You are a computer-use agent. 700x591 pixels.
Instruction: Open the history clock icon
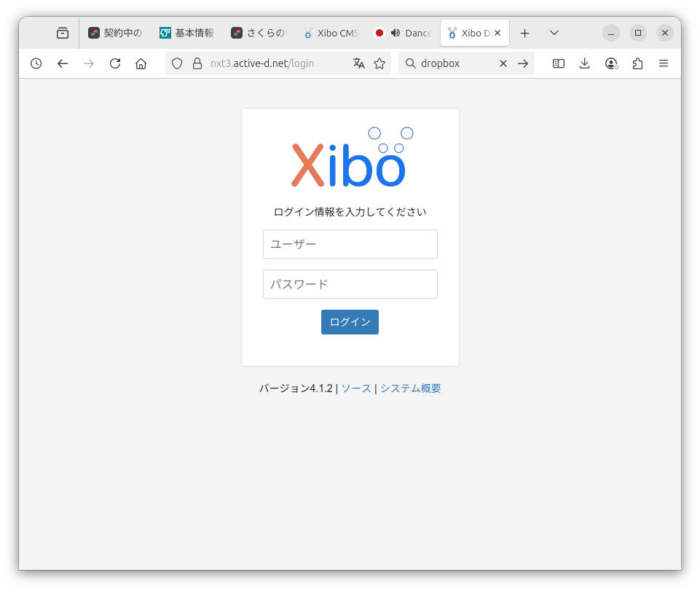[36, 63]
